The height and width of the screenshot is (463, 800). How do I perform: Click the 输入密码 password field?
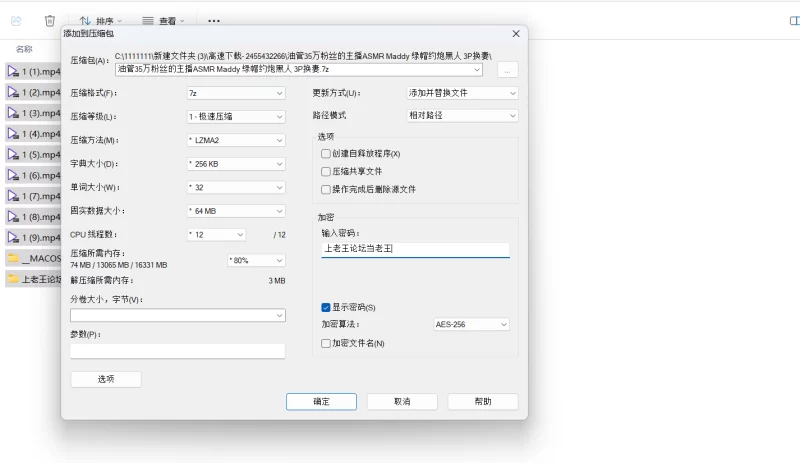click(x=415, y=249)
